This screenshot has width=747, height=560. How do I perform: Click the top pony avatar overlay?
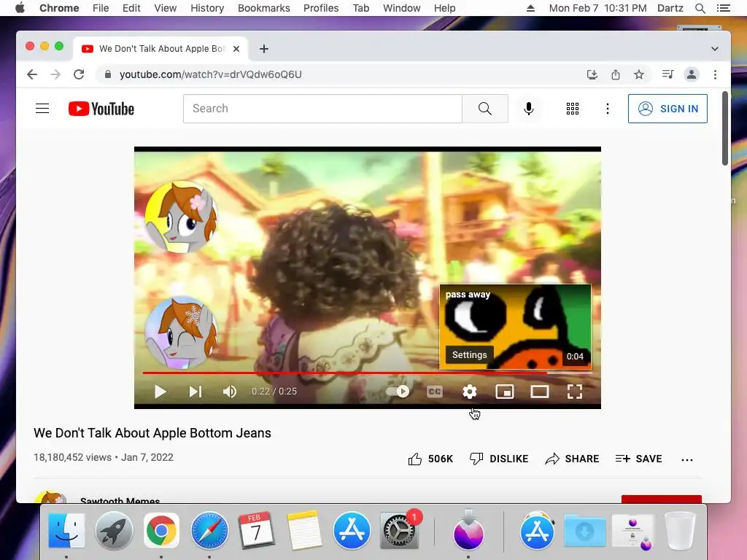[x=181, y=217]
